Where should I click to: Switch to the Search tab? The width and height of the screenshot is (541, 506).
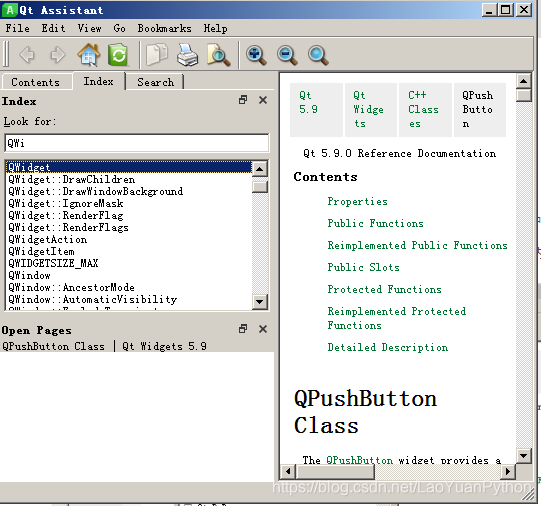pos(156,82)
